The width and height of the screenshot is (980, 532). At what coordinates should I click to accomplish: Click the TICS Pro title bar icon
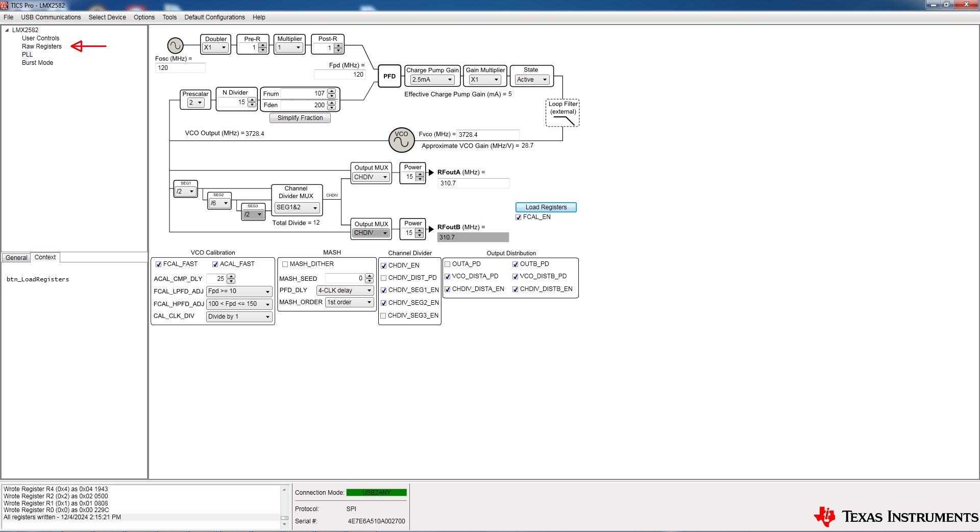(5, 5)
